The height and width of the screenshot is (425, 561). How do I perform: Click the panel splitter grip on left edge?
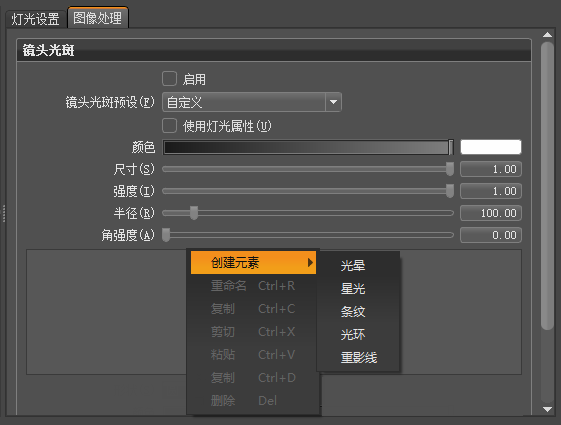point(4,213)
